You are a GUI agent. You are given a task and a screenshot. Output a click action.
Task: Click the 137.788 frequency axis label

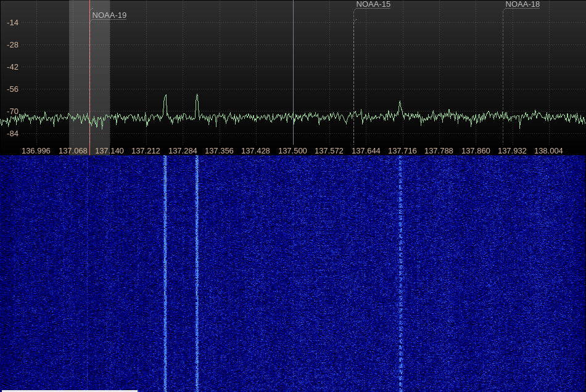pyautogui.click(x=439, y=151)
